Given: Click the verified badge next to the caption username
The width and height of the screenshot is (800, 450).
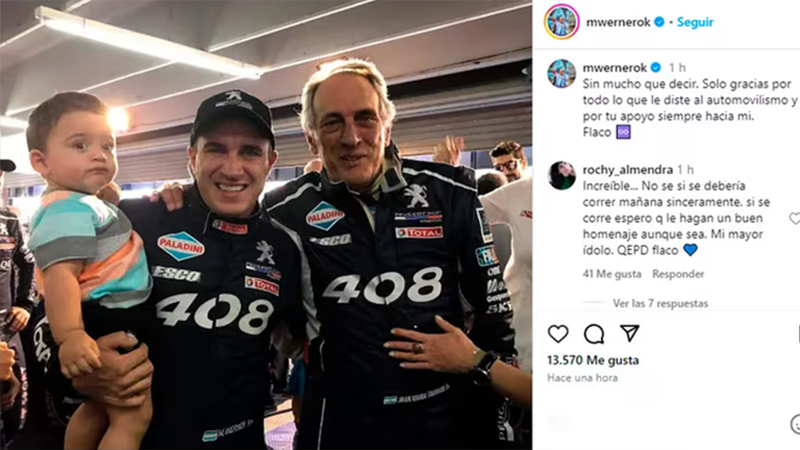Looking at the screenshot, I should [x=656, y=67].
